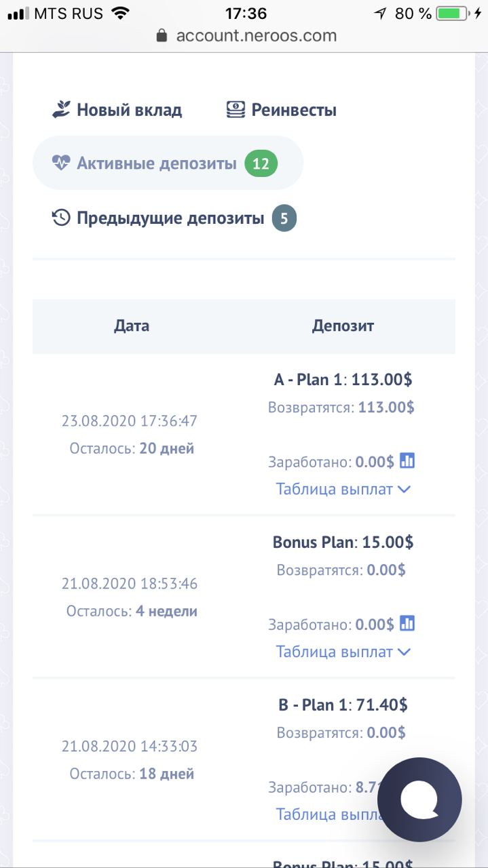Tap the history clock icon of Предыдущие депозиты

(61, 218)
